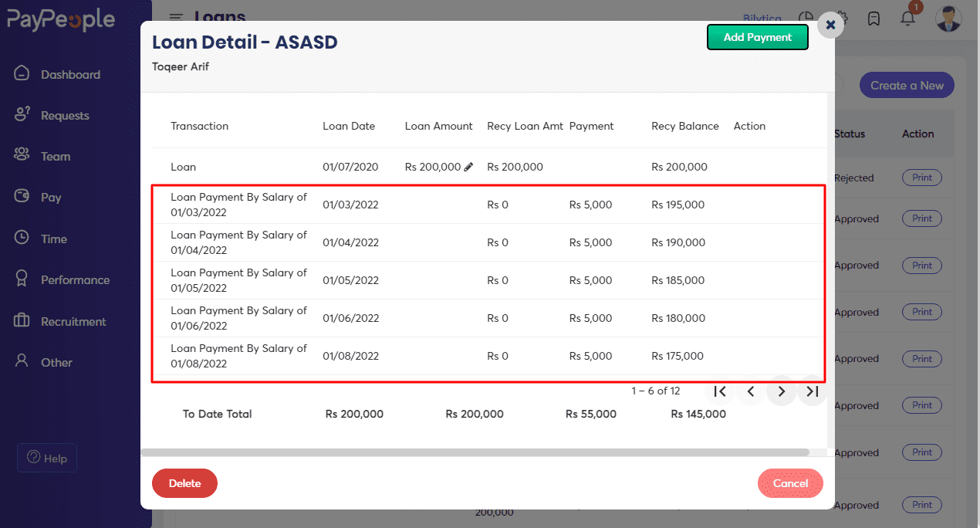The image size is (980, 528).
Task: Go to the next page of transactions
Action: click(781, 391)
